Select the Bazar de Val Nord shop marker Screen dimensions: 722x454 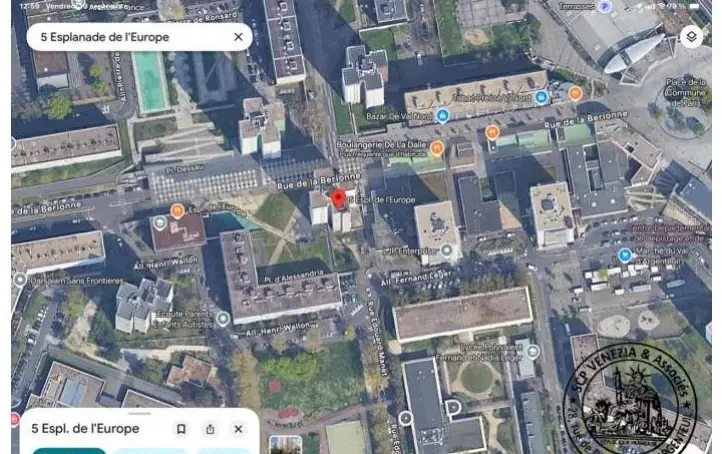[443, 116]
